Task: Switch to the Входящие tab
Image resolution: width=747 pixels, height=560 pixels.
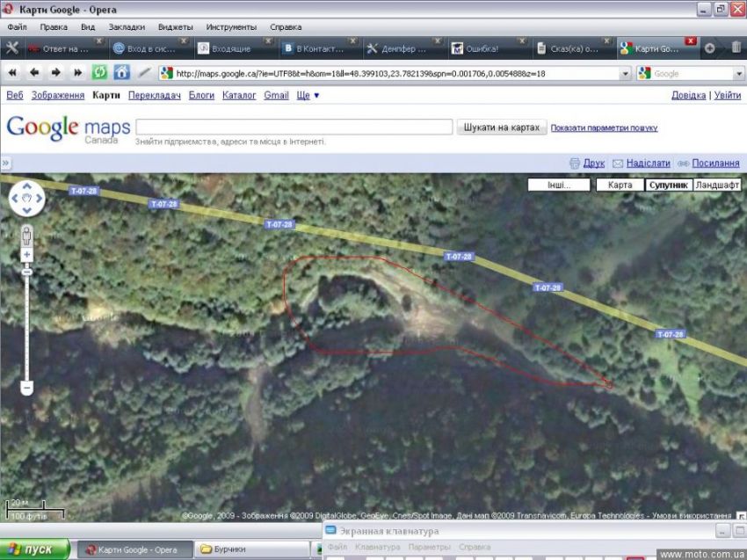Action: point(230,48)
